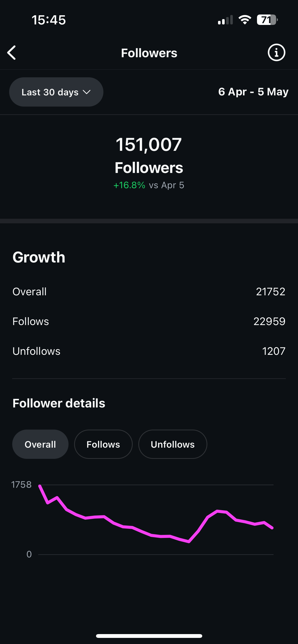298x644 pixels.
Task: Tap the status bar clock 15:45
Action: click(49, 20)
